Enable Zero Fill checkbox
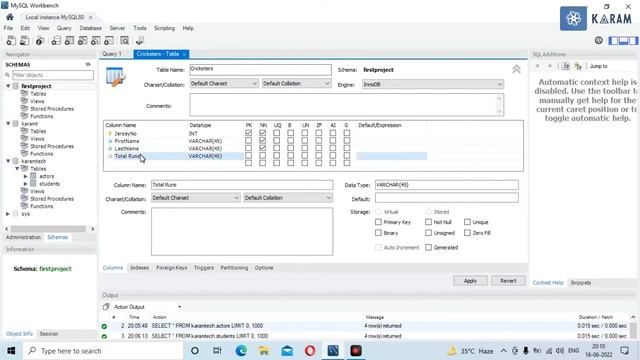 [467, 233]
